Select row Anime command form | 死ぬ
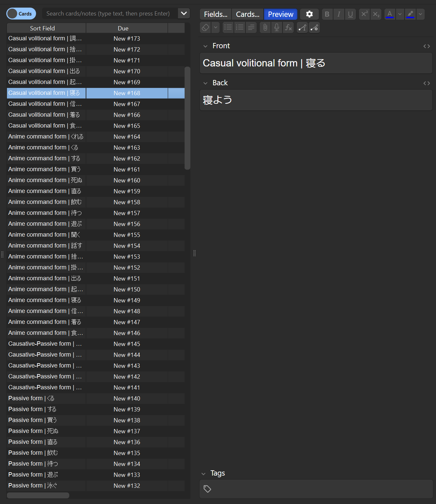This screenshot has width=436, height=504. (x=96, y=180)
